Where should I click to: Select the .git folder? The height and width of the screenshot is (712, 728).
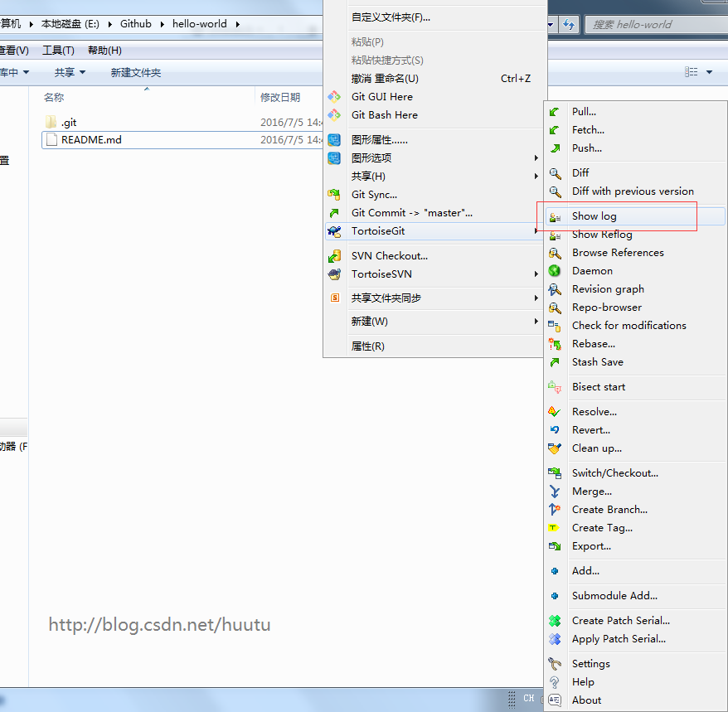69,123
